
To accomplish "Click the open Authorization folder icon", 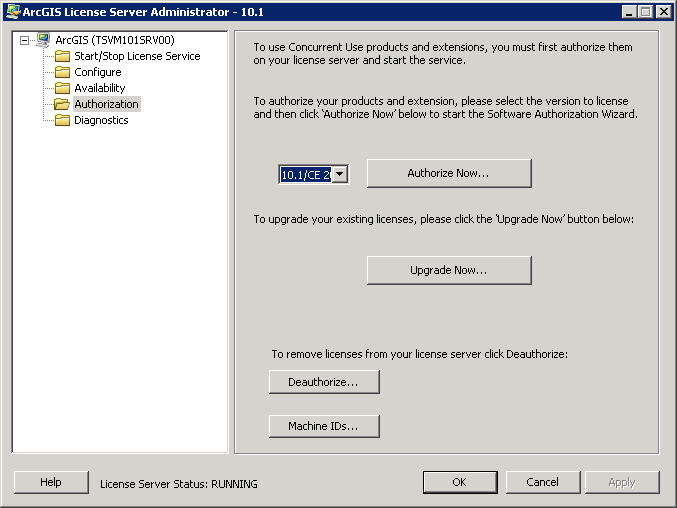I will [x=62, y=104].
